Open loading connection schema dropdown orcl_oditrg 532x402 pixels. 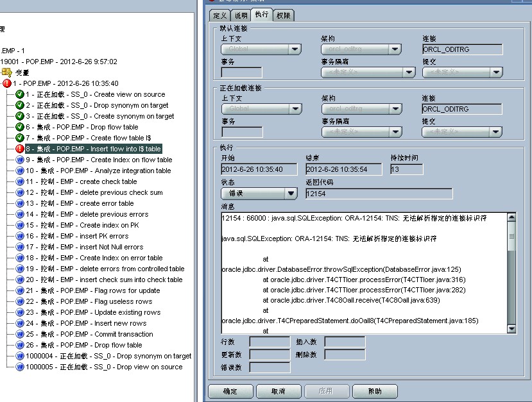pyautogui.click(x=362, y=109)
